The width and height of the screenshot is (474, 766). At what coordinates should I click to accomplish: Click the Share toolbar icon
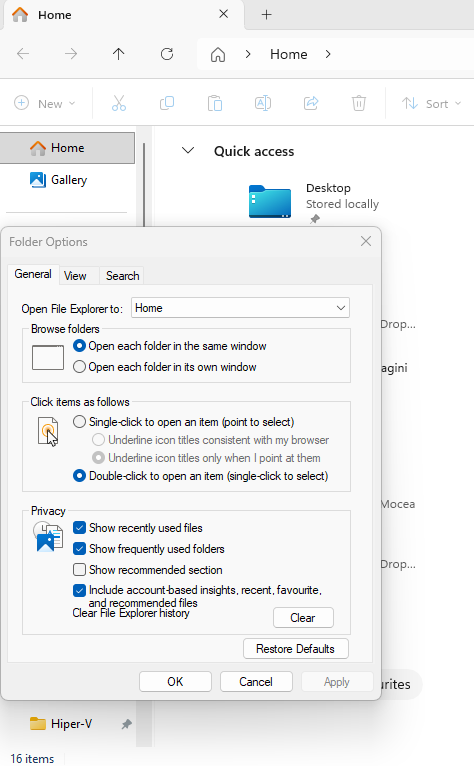(311, 103)
